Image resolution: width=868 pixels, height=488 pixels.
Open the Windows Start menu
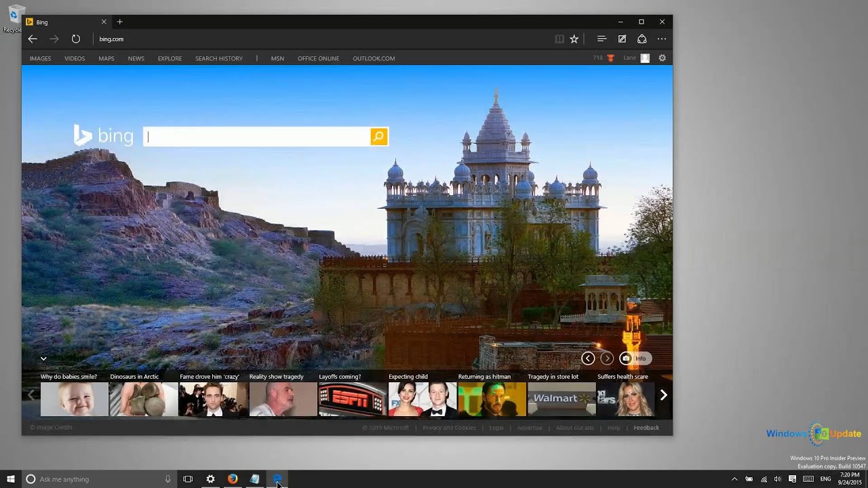11,479
